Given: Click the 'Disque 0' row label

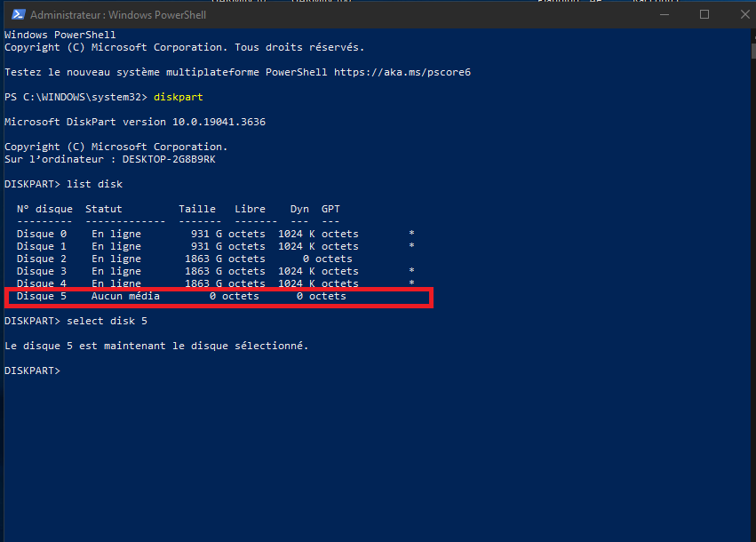Looking at the screenshot, I should pos(42,234).
